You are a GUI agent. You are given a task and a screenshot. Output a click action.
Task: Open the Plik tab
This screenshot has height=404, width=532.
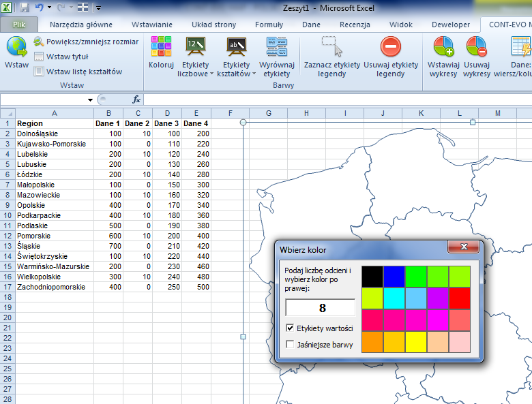[x=19, y=25]
